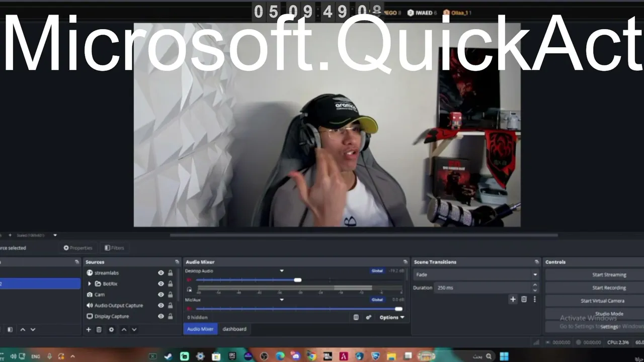The width and height of the screenshot is (644, 362).
Task: Toggle Studio Mode
Action: point(595,314)
